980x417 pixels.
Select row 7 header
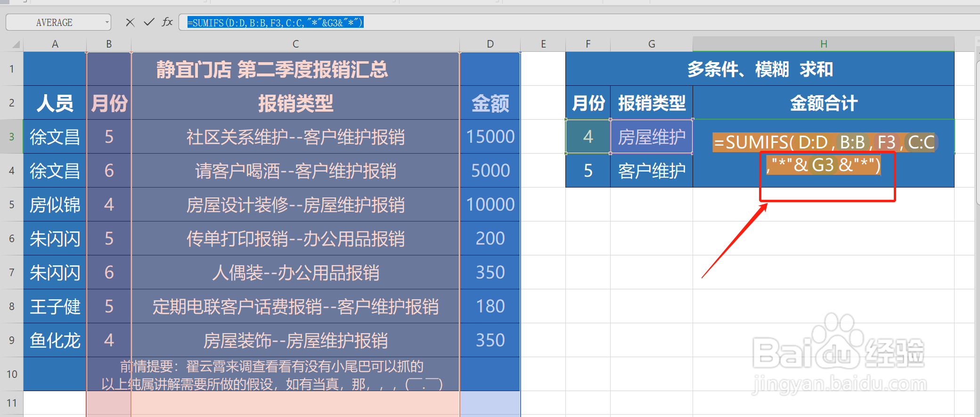pyautogui.click(x=11, y=272)
